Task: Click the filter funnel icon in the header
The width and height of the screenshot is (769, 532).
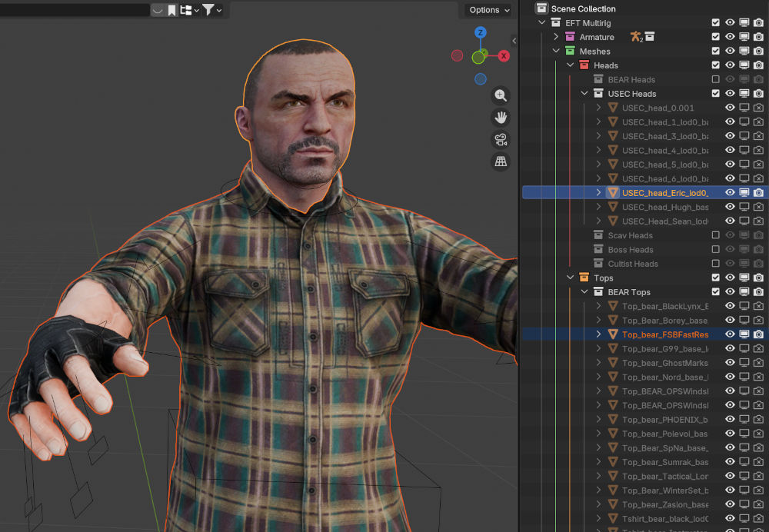Action: (208, 10)
